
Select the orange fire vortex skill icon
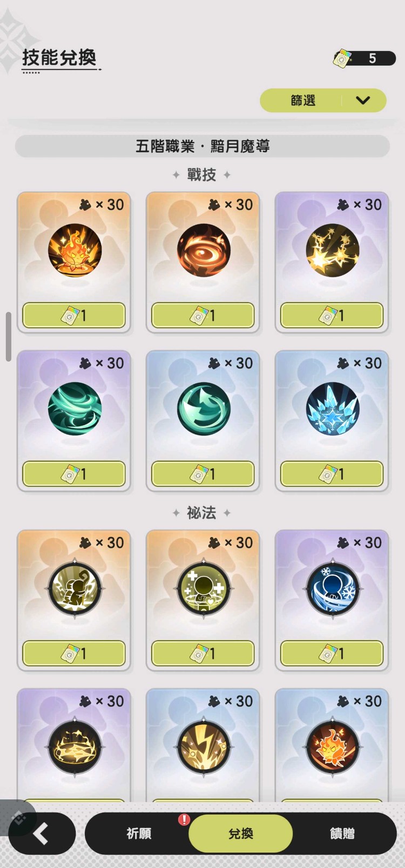204,251
